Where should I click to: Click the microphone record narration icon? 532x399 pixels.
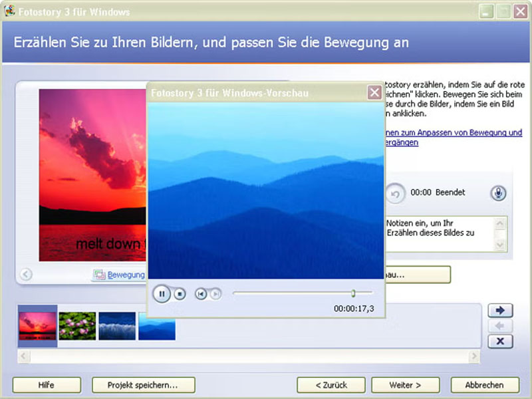click(x=498, y=193)
